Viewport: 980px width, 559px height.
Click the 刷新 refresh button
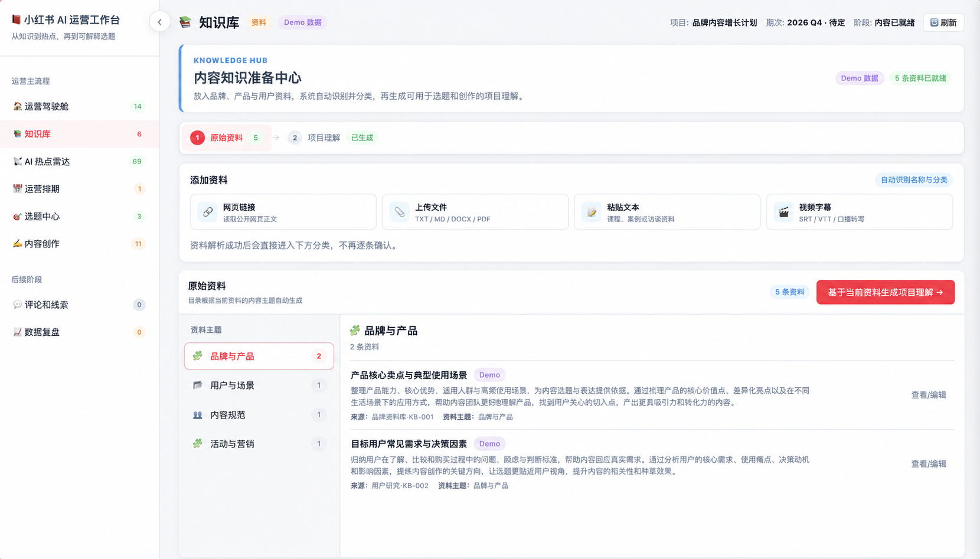click(x=943, y=22)
